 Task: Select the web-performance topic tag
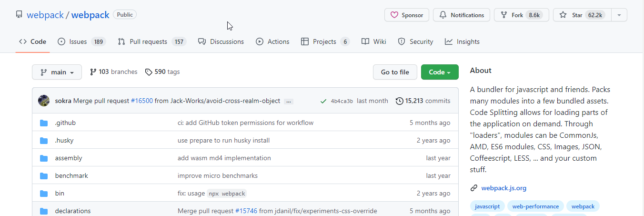[535, 206]
